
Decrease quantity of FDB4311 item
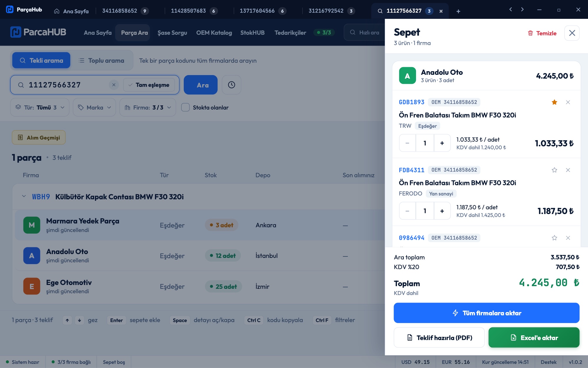click(x=407, y=211)
